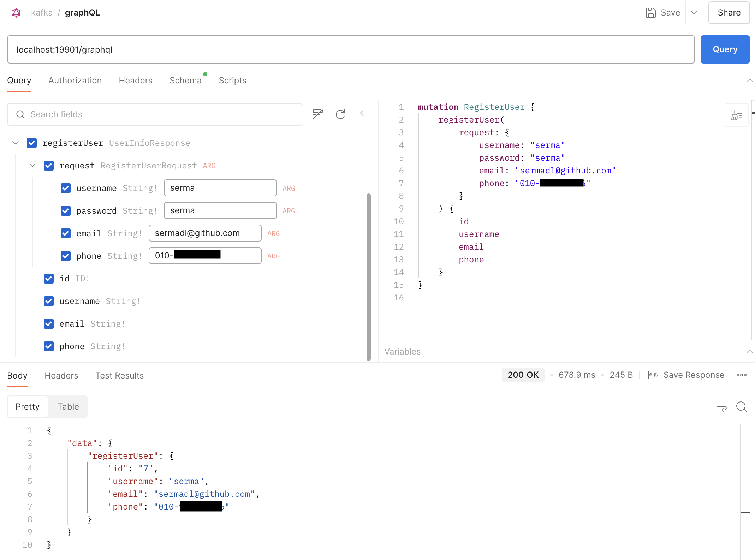Click the Save floppy disk icon

[650, 13]
